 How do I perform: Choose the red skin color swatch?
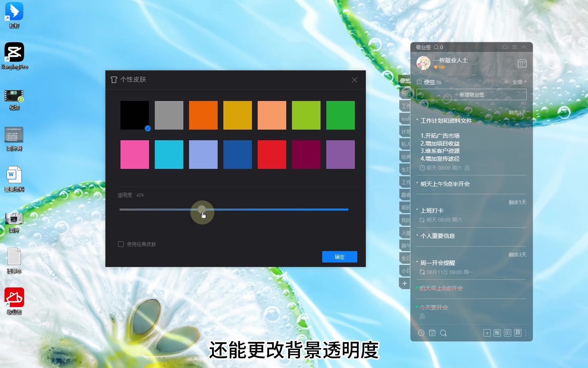point(272,154)
